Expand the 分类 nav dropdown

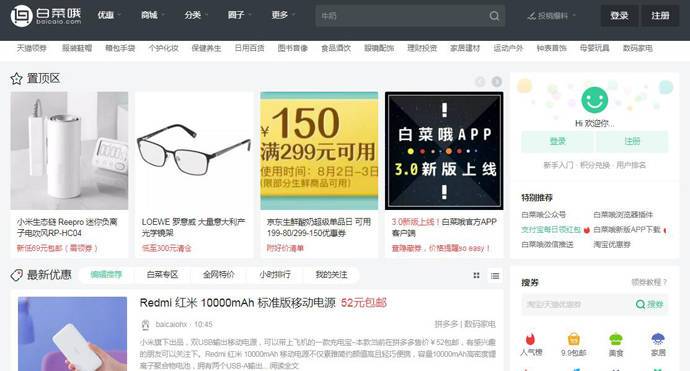coord(196,15)
